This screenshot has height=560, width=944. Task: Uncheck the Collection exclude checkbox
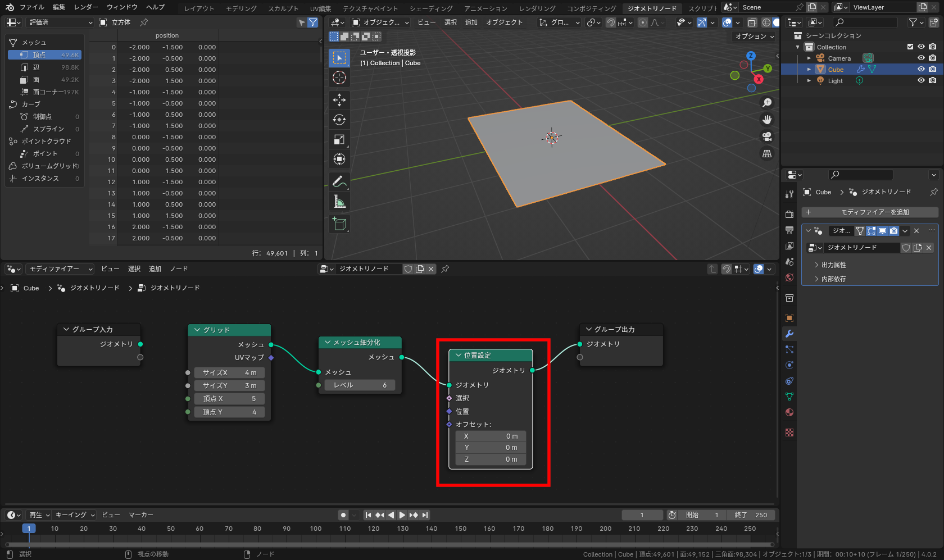click(x=910, y=47)
